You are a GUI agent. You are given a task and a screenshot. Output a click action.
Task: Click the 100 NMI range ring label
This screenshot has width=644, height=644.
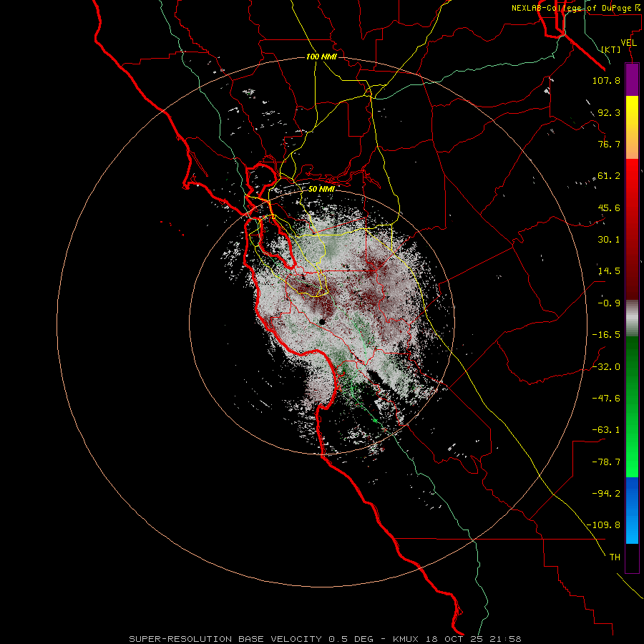pos(321,57)
